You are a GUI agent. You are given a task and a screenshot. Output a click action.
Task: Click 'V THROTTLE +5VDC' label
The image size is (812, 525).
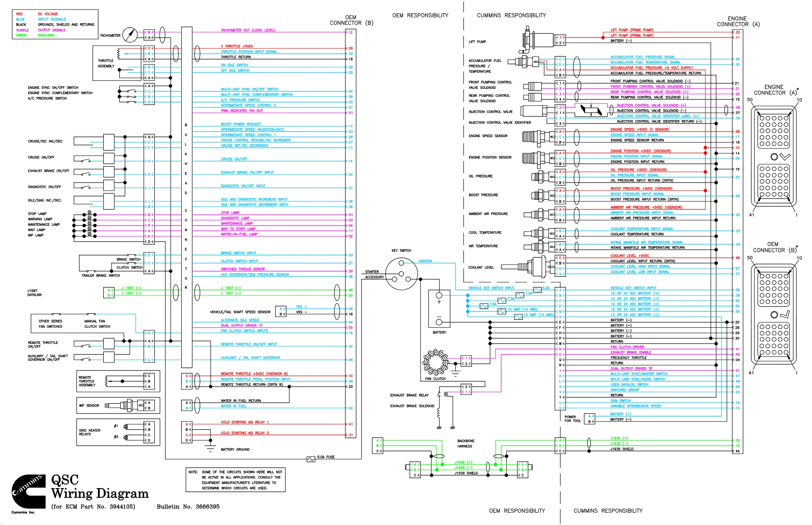237,46
